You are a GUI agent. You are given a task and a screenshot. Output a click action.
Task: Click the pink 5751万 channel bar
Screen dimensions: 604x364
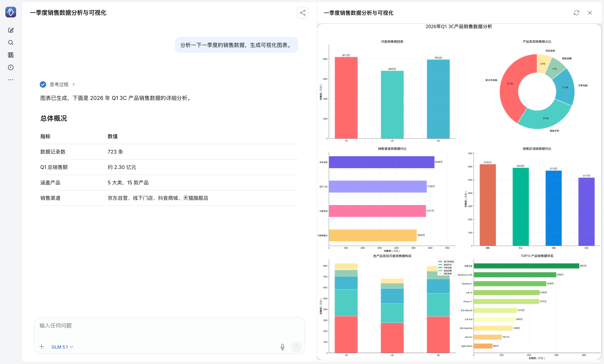(377, 211)
